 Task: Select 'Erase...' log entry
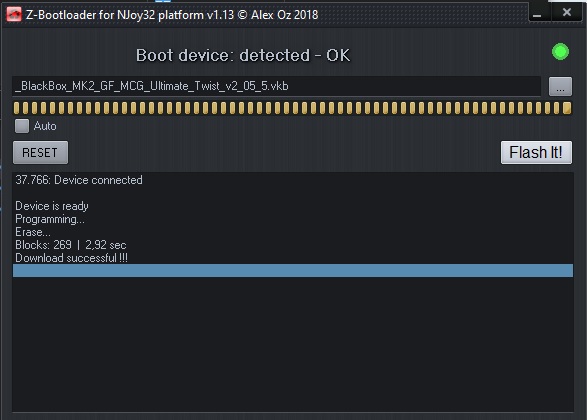(33, 232)
